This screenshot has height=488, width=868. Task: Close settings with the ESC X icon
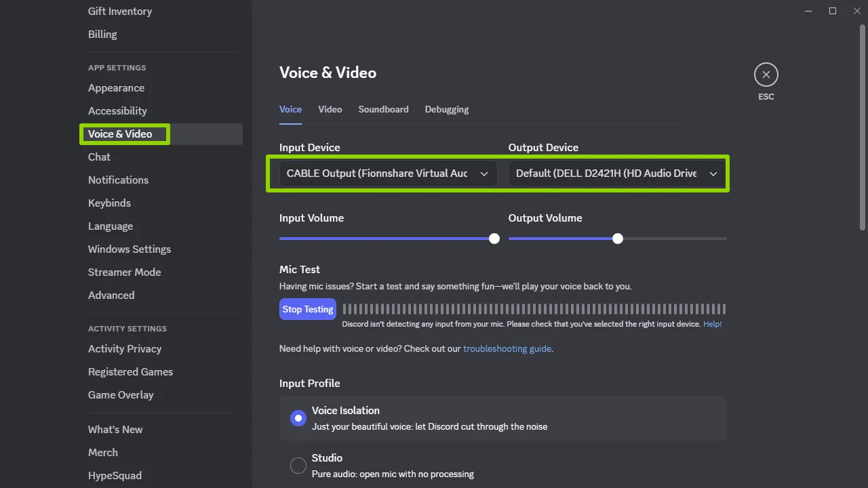(x=766, y=75)
